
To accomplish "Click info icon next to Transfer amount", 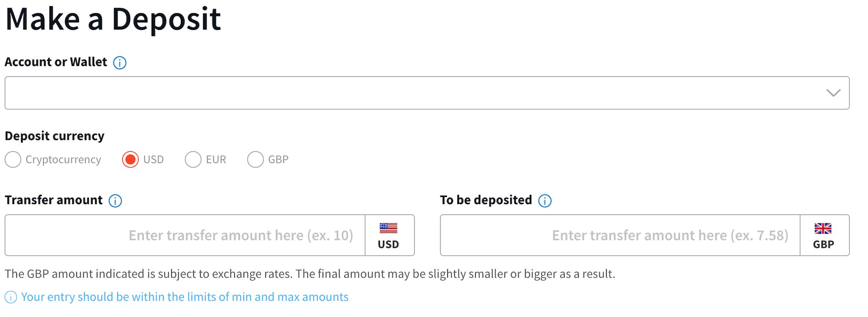I will (x=115, y=201).
